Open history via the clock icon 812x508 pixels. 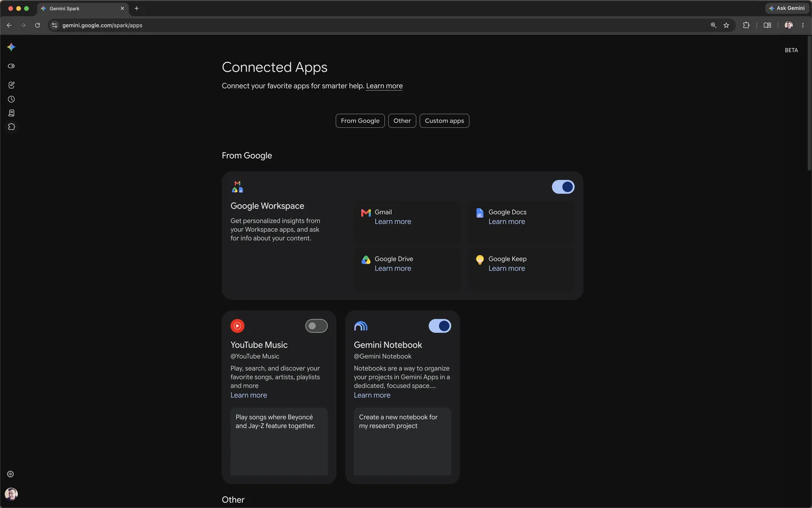point(11,99)
